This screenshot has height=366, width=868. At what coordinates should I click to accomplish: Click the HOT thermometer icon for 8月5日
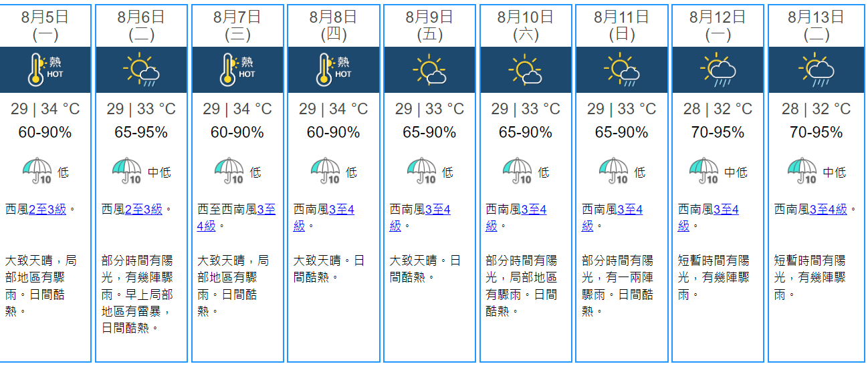click(45, 70)
